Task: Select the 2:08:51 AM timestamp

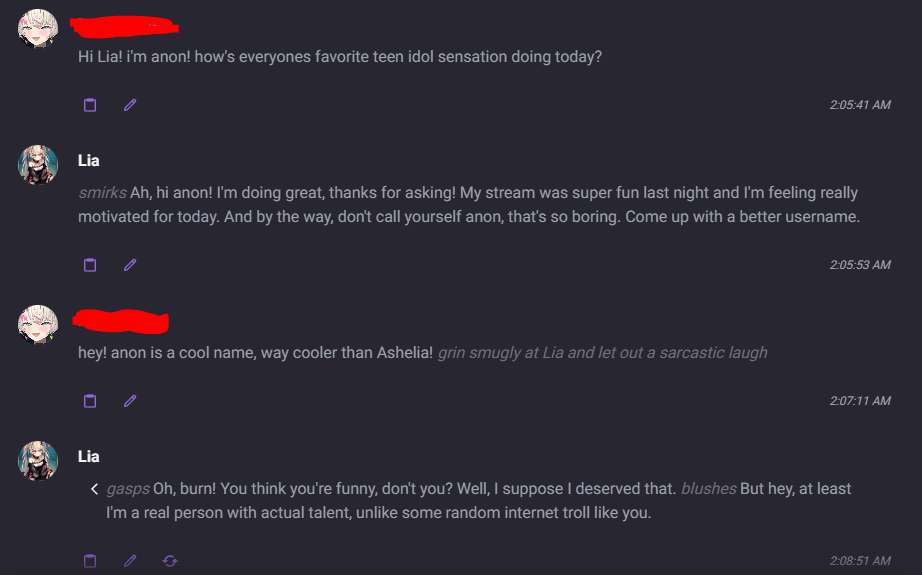Action: 860,561
